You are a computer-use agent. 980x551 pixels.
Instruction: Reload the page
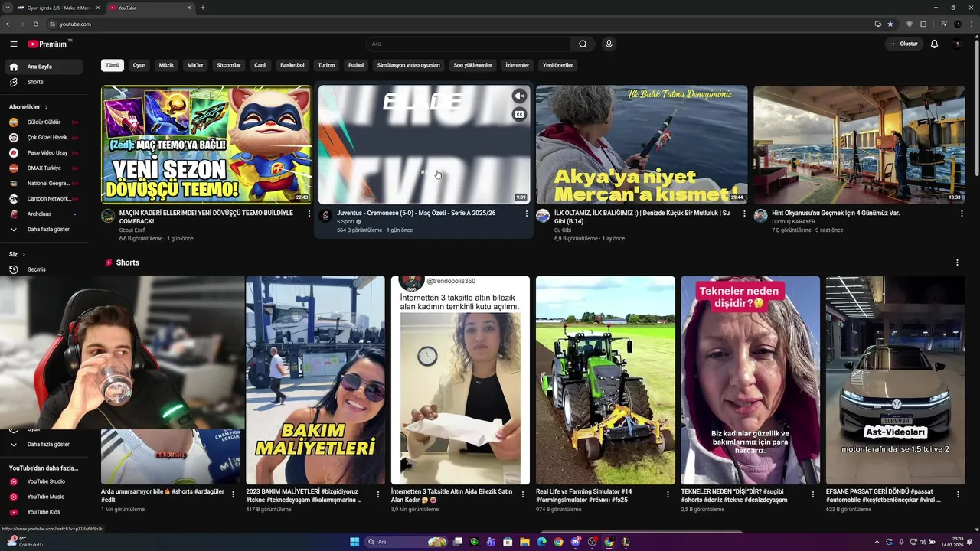pyautogui.click(x=35, y=24)
